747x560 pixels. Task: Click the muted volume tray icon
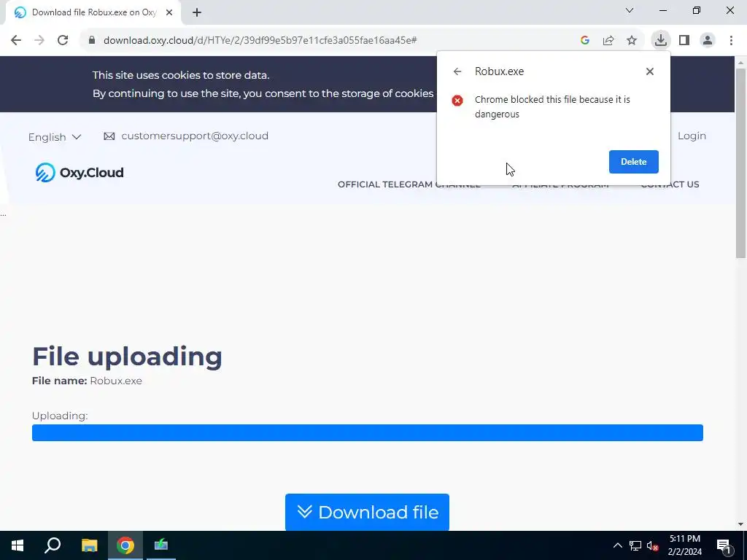pos(653,545)
